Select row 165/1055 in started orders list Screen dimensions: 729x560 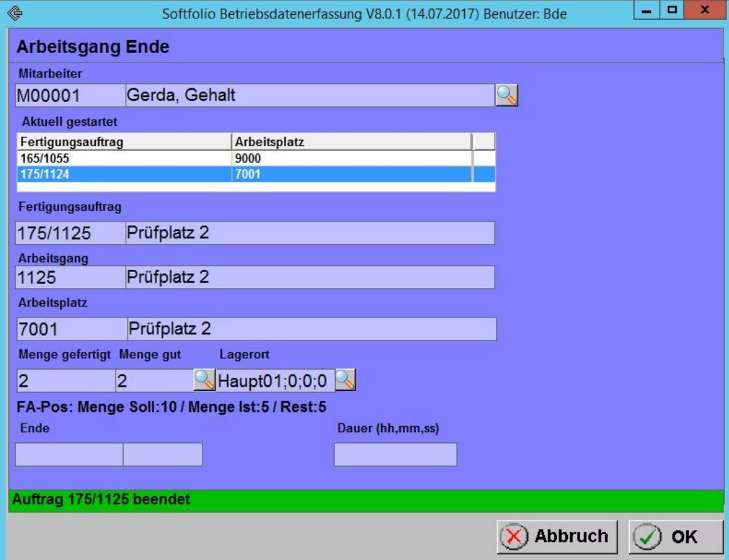tap(122, 158)
